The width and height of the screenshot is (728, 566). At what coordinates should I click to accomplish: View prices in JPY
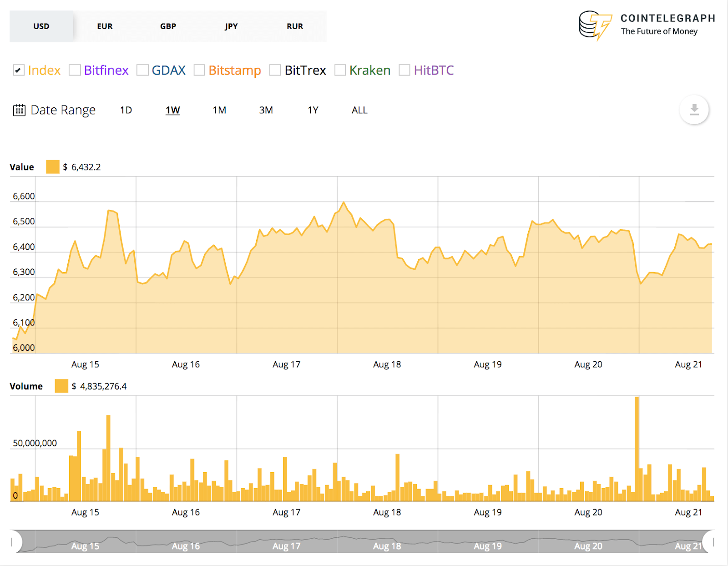[x=231, y=26]
